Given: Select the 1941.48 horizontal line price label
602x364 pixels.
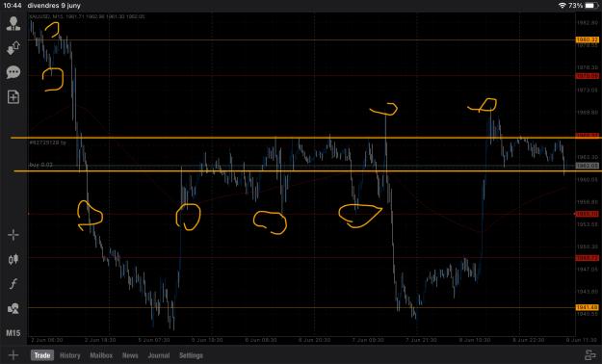Looking at the screenshot, I should pyautogui.click(x=587, y=307).
